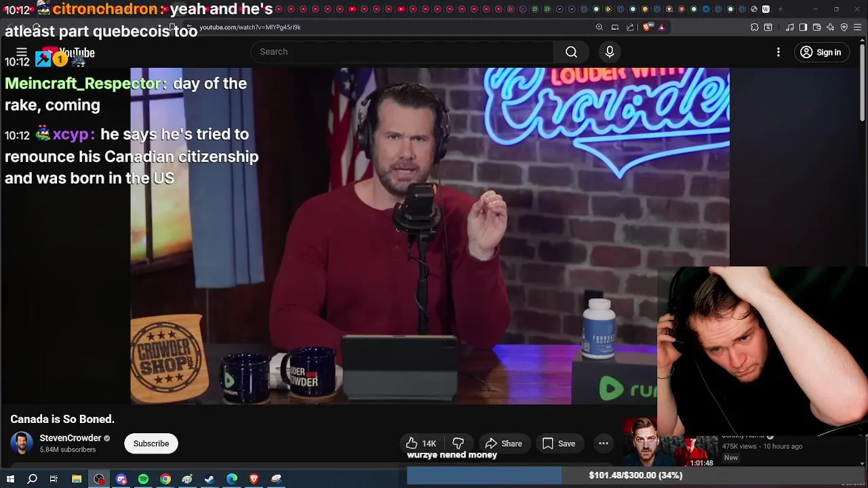Open the StevenCrowder channel name link
Screen dimensions: 868x488
(x=71, y=438)
